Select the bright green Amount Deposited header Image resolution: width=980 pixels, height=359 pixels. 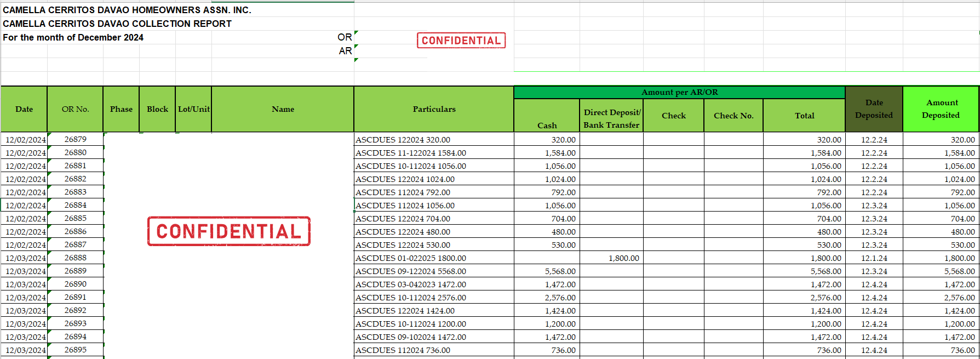tap(941, 109)
